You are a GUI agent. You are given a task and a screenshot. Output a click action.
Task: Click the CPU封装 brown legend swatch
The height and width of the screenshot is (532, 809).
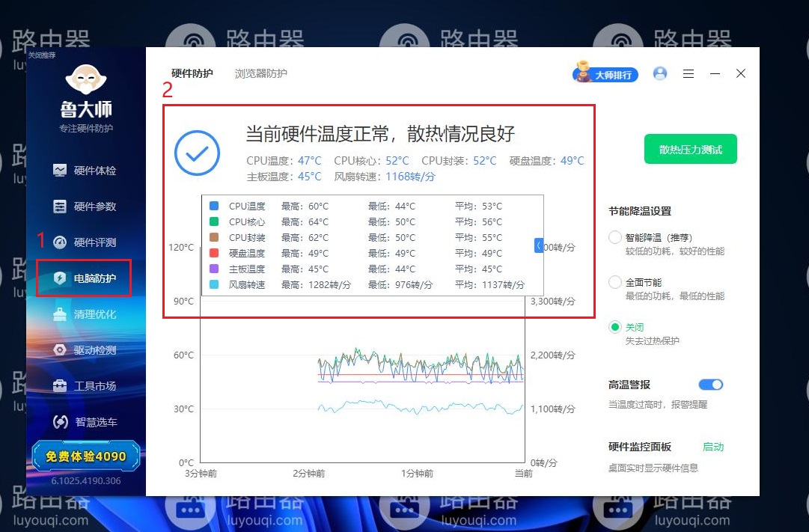[x=214, y=237]
